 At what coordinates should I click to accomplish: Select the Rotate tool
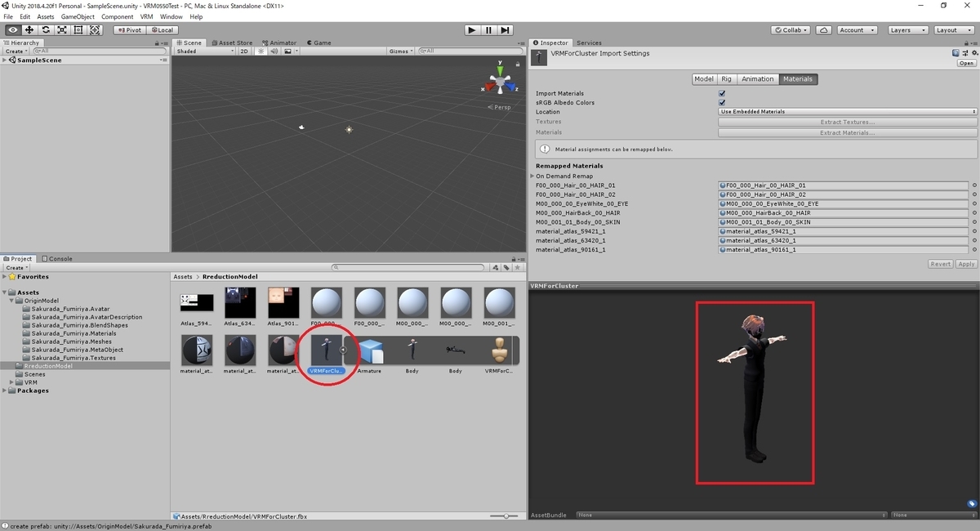pos(45,30)
